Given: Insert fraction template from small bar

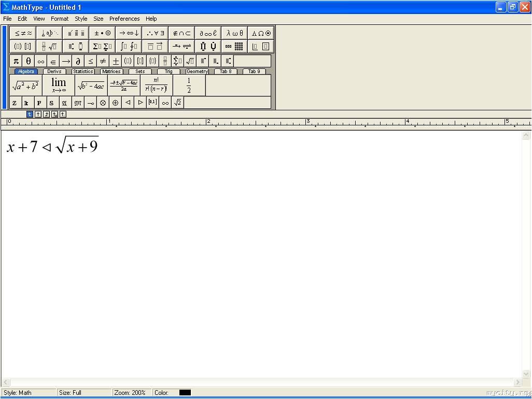Looking at the screenshot, I should [165, 61].
